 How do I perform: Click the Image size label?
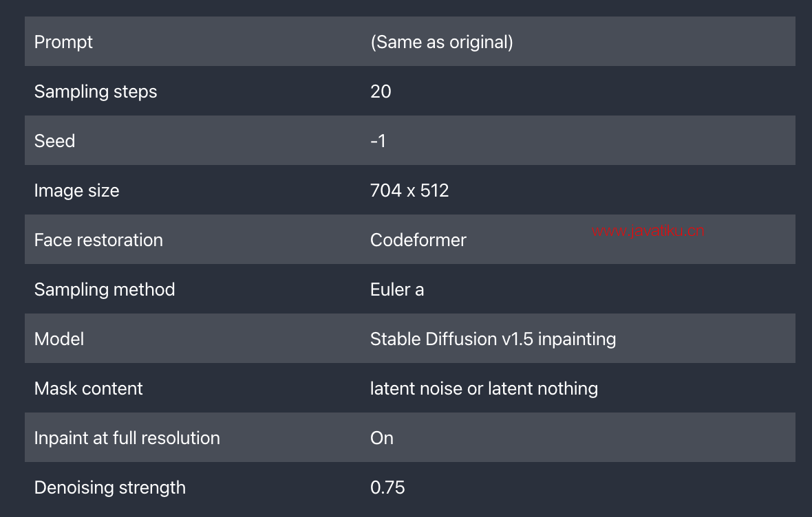76,190
